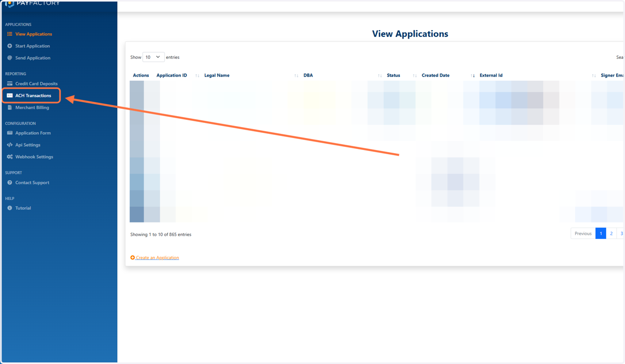Open Credit Card Deposits report
The image size is (625, 364).
tap(36, 83)
